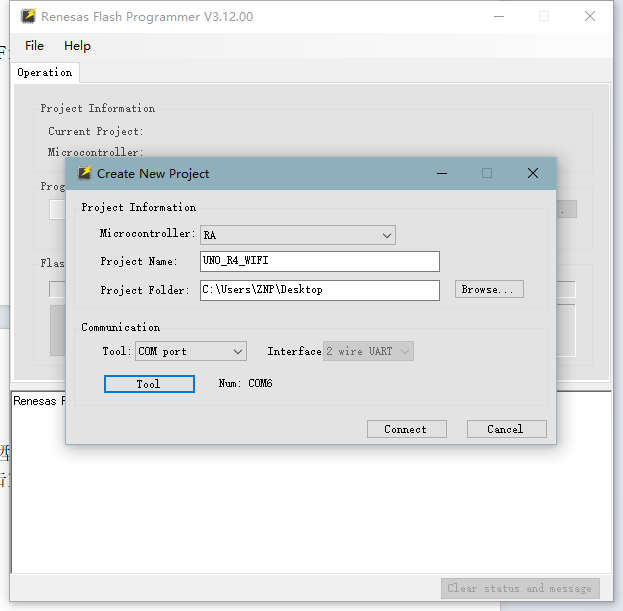Click the Renesas Flash Programmer title icon
Screen dimensions: 623x611
28,16
